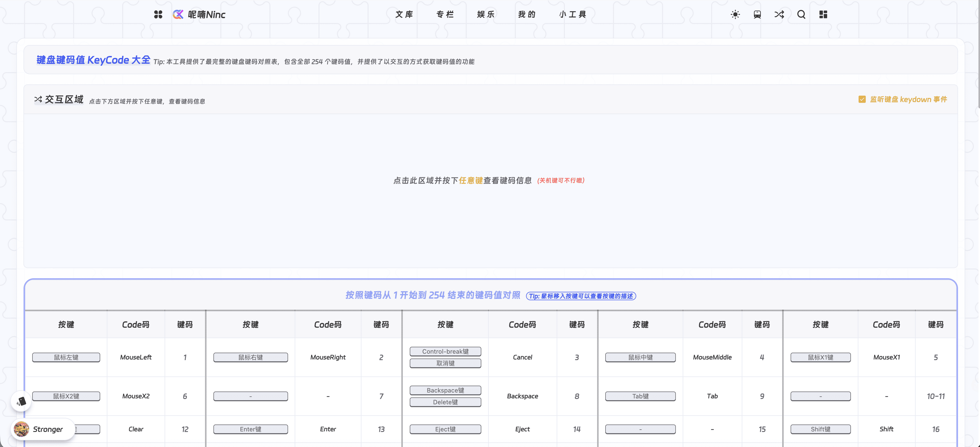This screenshot has width=980, height=447.
Task: Click the Eject键 key button
Action: (445, 429)
